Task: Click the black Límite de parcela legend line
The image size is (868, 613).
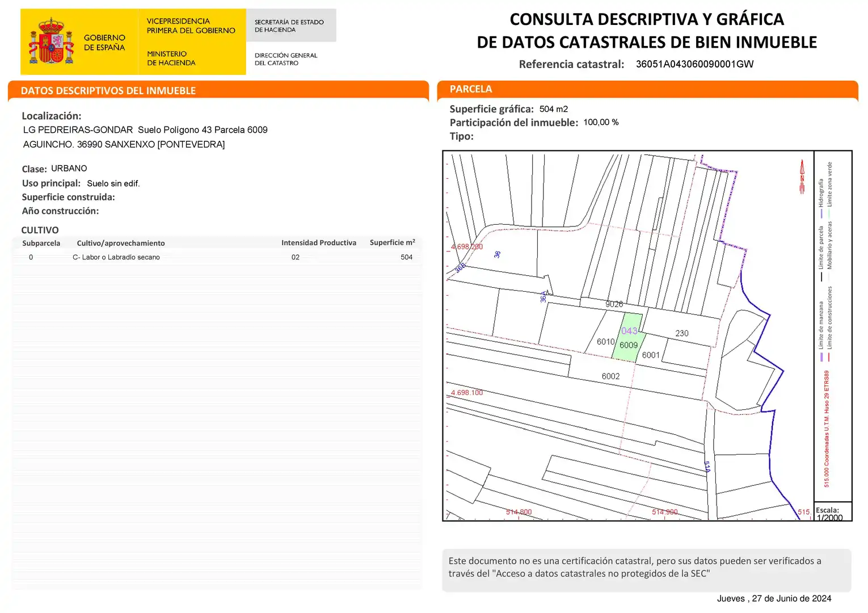Action: (x=821, y=276)
